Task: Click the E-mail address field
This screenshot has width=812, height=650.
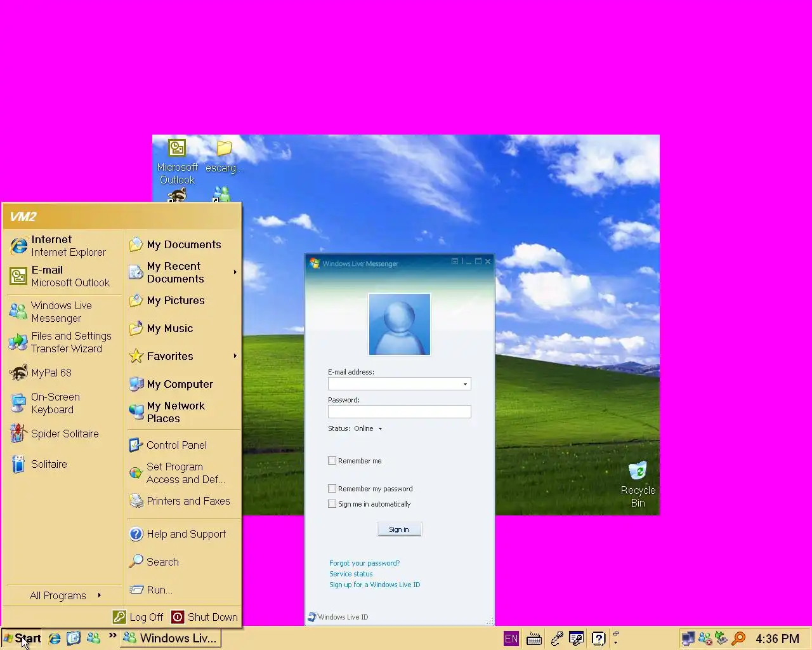Action: (x=399, y=384)
